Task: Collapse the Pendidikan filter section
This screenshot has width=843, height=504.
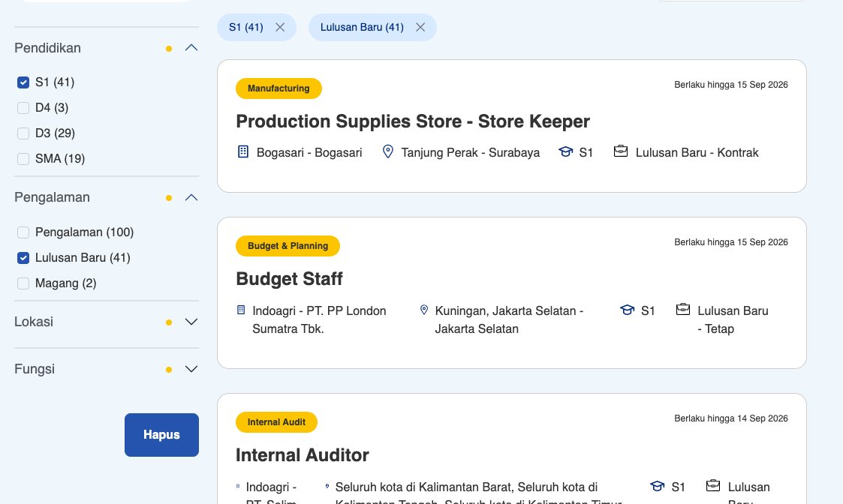Action: 191,48
